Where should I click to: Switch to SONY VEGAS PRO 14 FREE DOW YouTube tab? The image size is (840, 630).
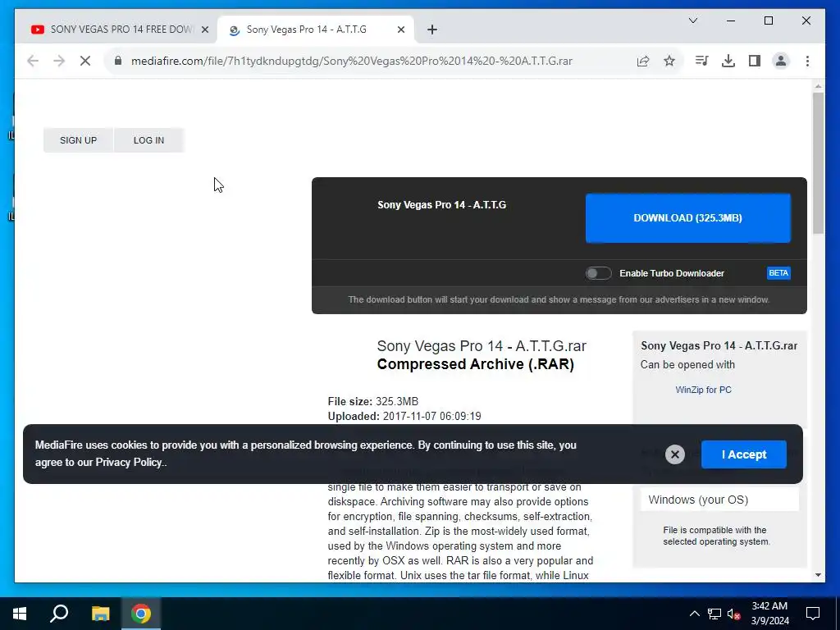[116, 30]
